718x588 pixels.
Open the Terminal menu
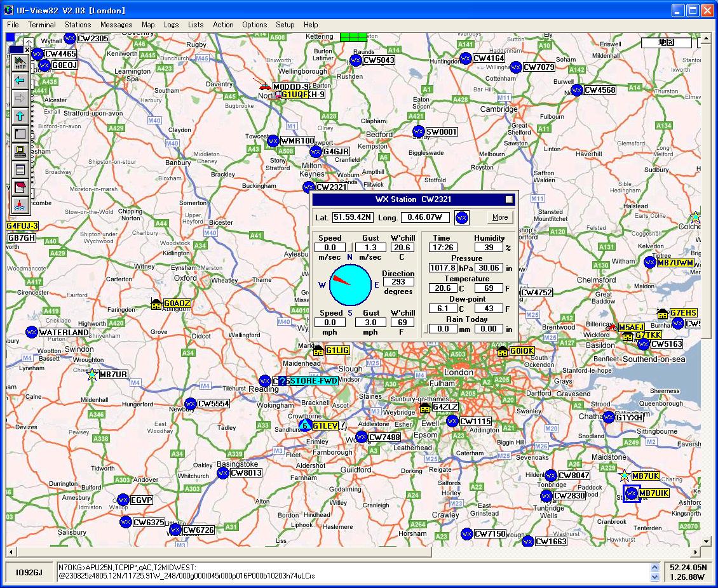point(42,25)
